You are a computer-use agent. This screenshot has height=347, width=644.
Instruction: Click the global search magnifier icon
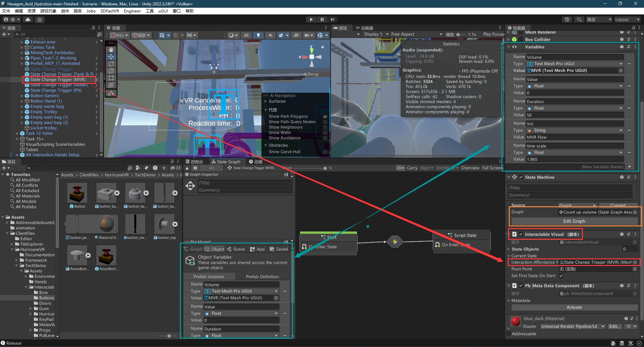click(x=579, y=19)
